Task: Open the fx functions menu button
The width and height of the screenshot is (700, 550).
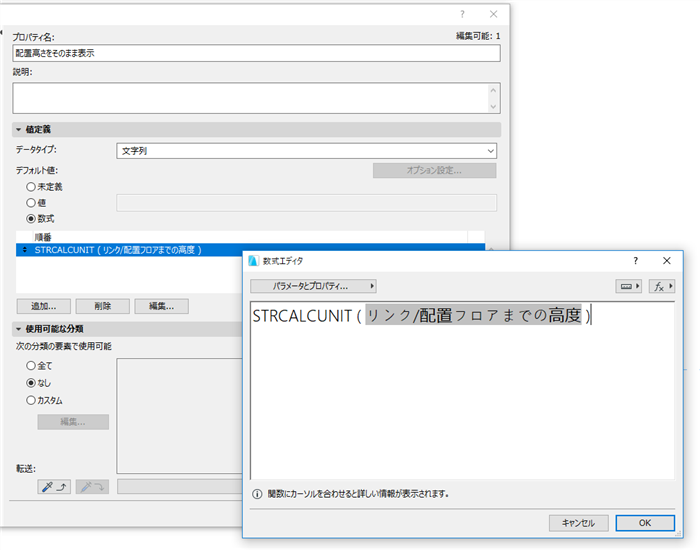Action: click(x=662, y=286)
